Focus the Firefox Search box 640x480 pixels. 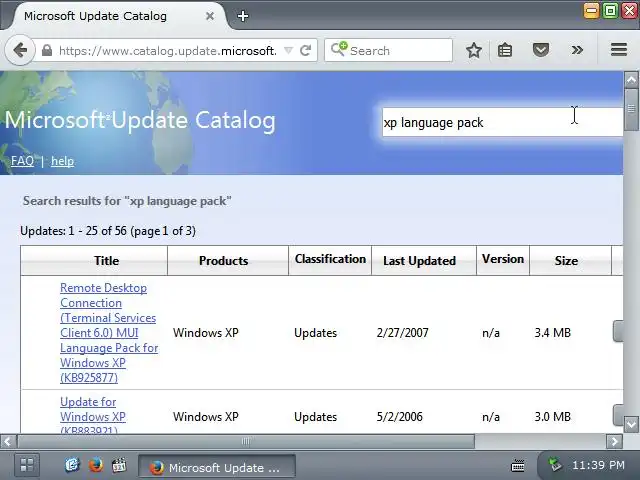[x=388, y=51]
